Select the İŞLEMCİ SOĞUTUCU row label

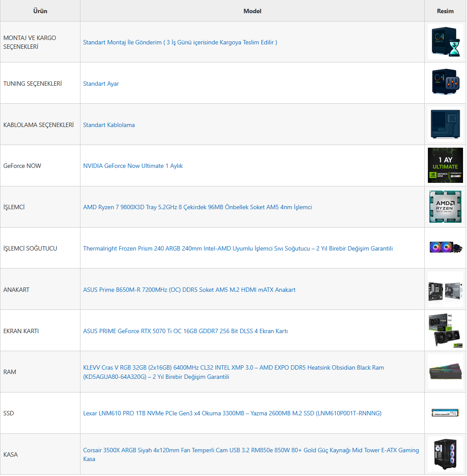pyautogui.click(x=30, y=248)
